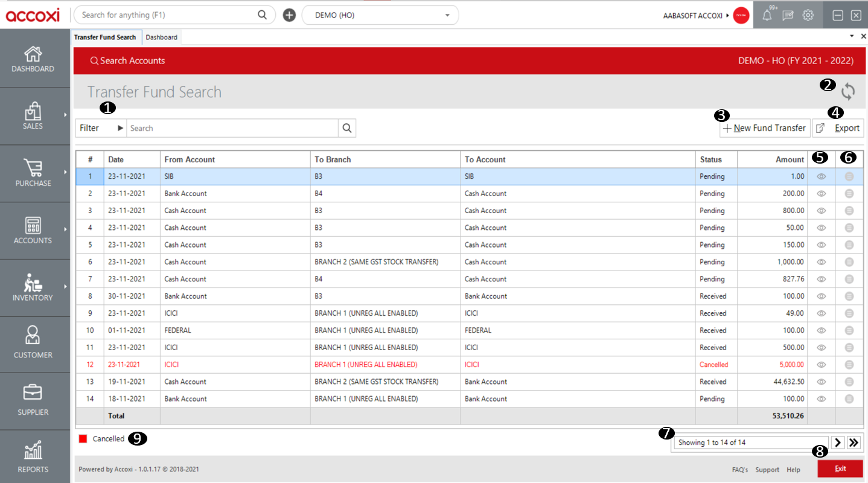Click the Accoxi logo
This screenshot has height=483, width=868.
click(x=34, y=16)
